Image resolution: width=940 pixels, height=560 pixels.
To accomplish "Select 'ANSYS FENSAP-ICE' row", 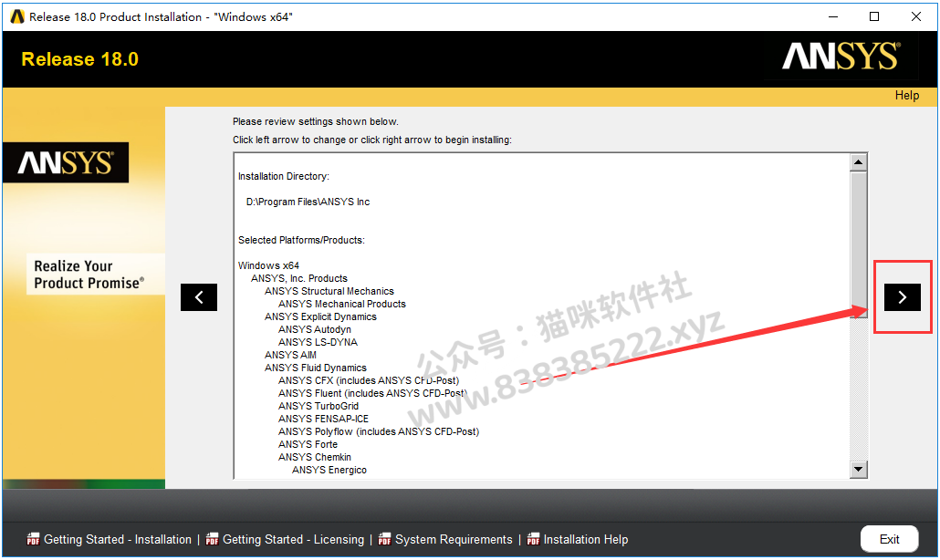I will (323, 420).
